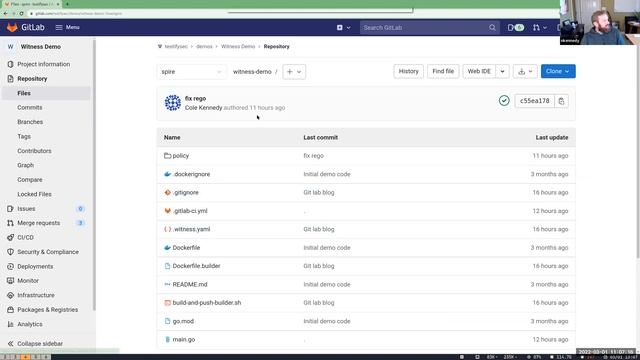The image size is (640, 360).
Task: Open the fix rego commit title
Action: point(196,98)
